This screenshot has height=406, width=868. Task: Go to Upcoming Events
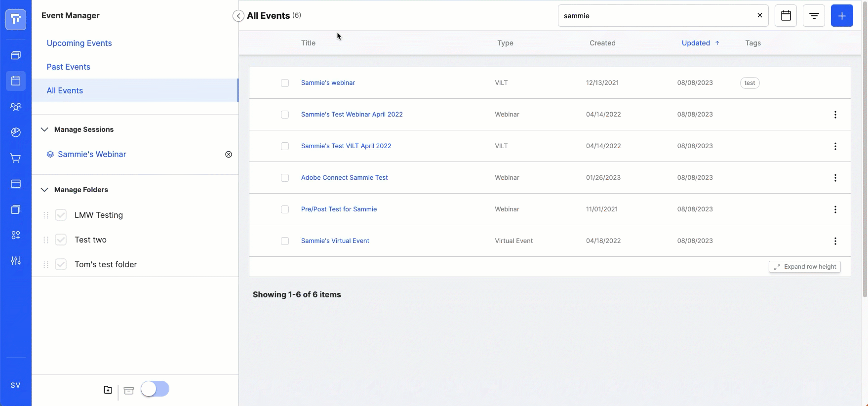point(79,43)
